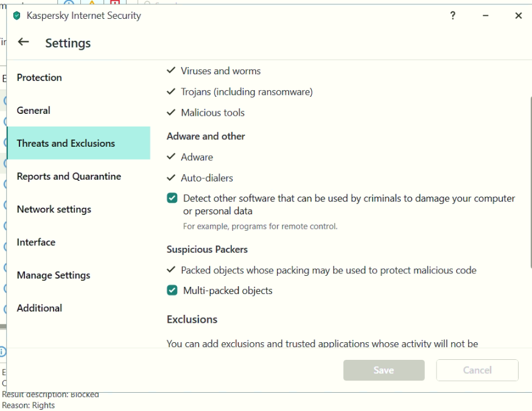Click 'Suspicious Packers' heading
Viewport: 532px width, 411px height.
click(207, 250)
